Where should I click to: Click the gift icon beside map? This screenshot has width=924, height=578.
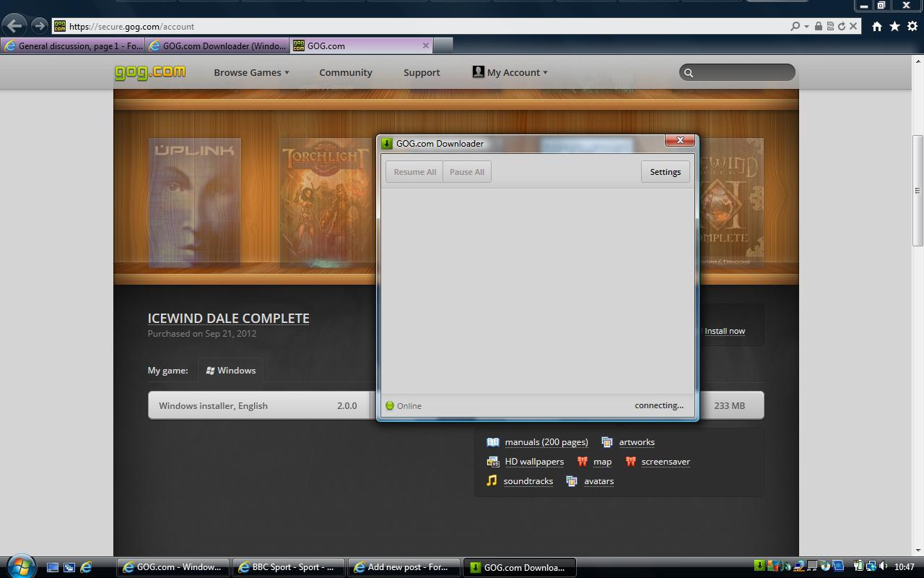click(x=583, y=462)
